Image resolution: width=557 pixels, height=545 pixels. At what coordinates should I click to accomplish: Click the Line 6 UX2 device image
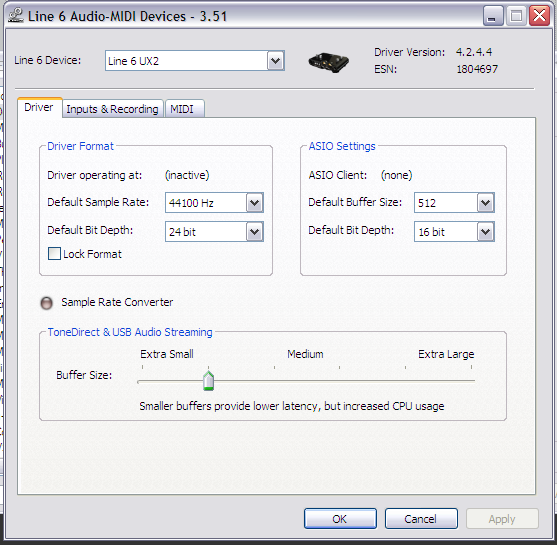point(329,63)
